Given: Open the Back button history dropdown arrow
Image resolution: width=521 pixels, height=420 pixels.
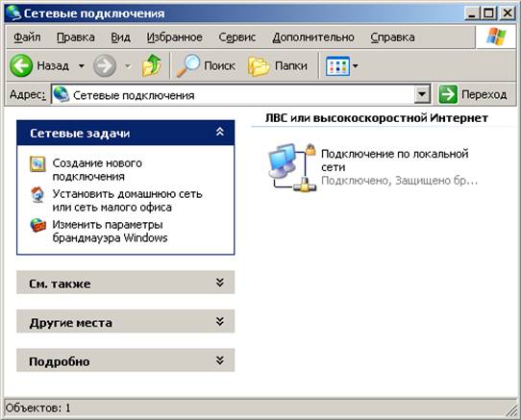Looking at the screenshot, I should (82, 65).
